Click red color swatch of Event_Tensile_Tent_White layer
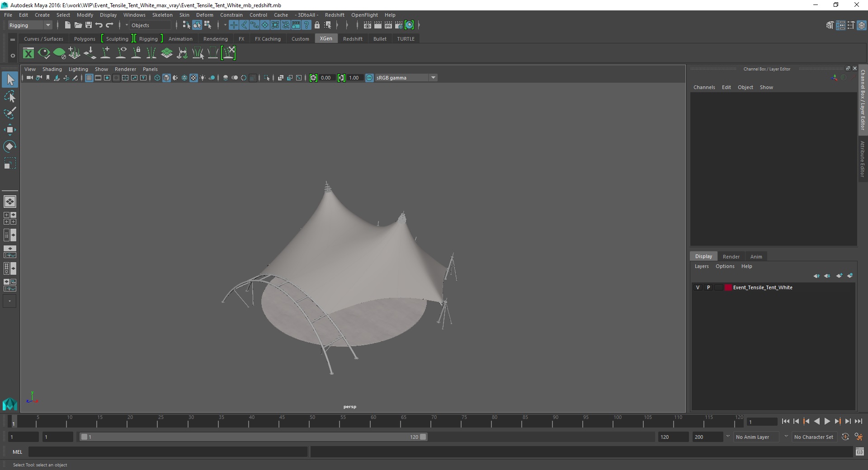This screenshot has height=470, width=868. point(728,287)
